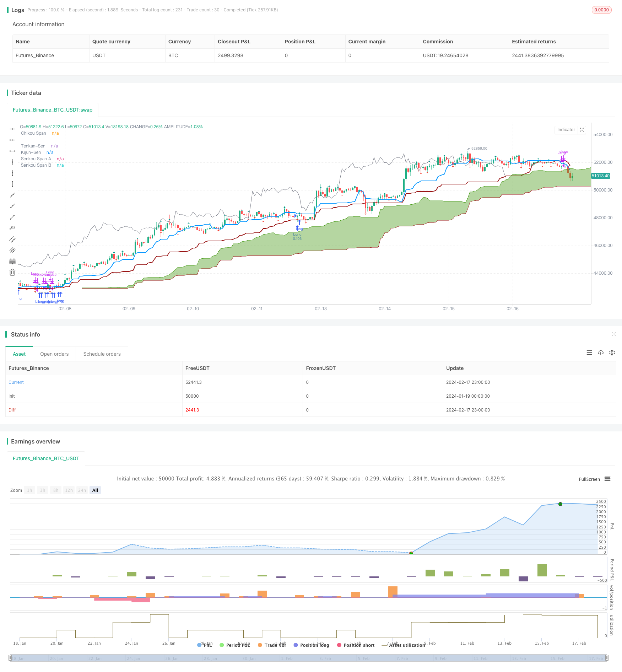Set zoom range to 12h
Viewport: 622px width, 672px height.
(69, 490)
